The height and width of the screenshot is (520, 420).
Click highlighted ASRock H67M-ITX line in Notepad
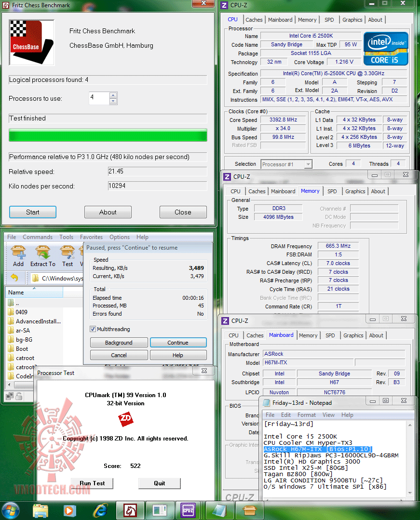click(317, 449)
